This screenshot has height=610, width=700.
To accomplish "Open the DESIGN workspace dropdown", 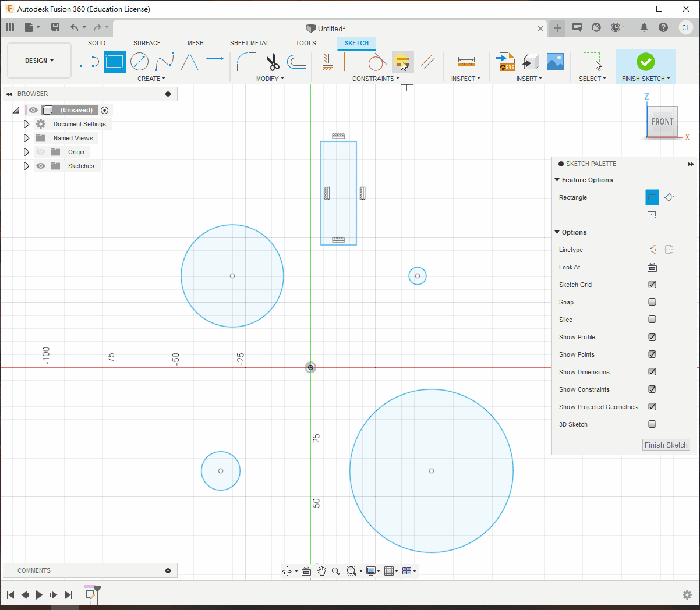I will tap(39, 61).
